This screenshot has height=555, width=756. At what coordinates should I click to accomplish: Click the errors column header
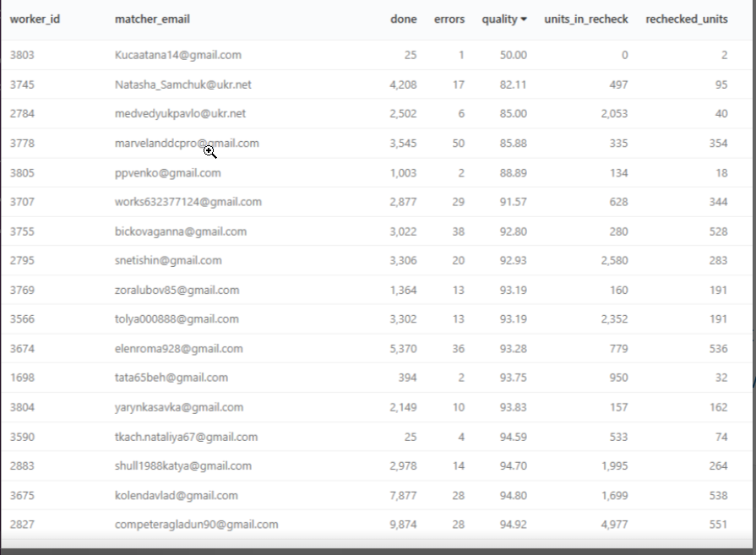pyautogui.click(x=449, y=19)
